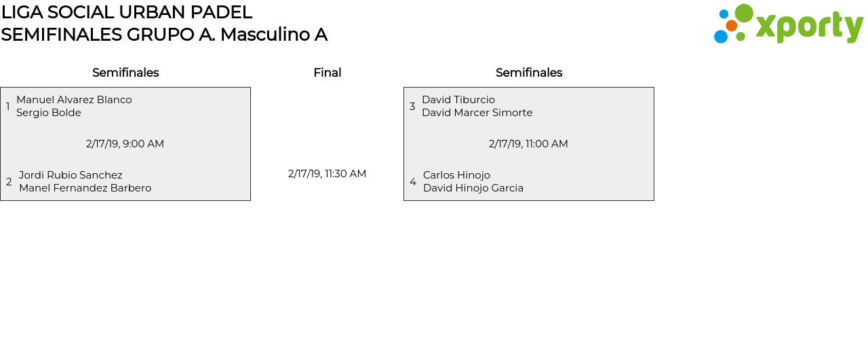Click the LIGA SOCIAL URBAN PADEL title
This screenshot has width=868, height=349.
point(127,12)
